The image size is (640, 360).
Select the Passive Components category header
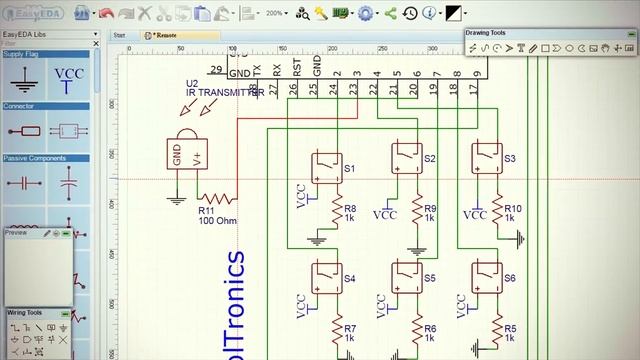(x=46, y=158)
